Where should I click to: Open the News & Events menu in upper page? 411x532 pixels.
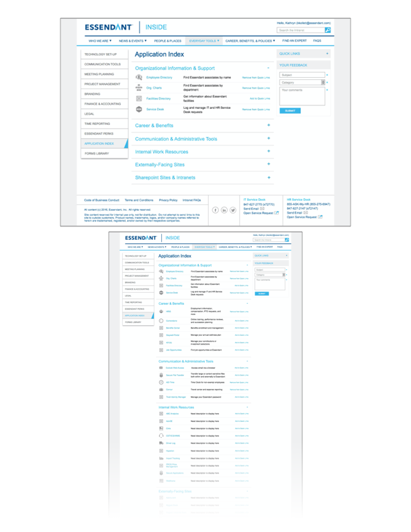[x=132, y=41]
